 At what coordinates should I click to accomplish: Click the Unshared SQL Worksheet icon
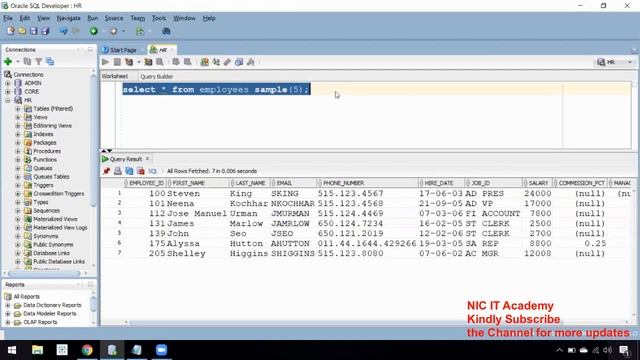pyautogui.click(x=204, y=62)
